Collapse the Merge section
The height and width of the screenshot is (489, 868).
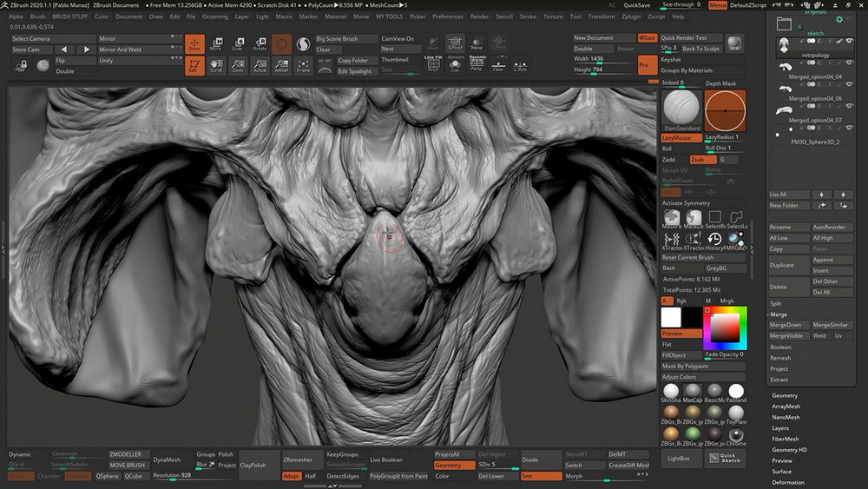coord(779,314)
